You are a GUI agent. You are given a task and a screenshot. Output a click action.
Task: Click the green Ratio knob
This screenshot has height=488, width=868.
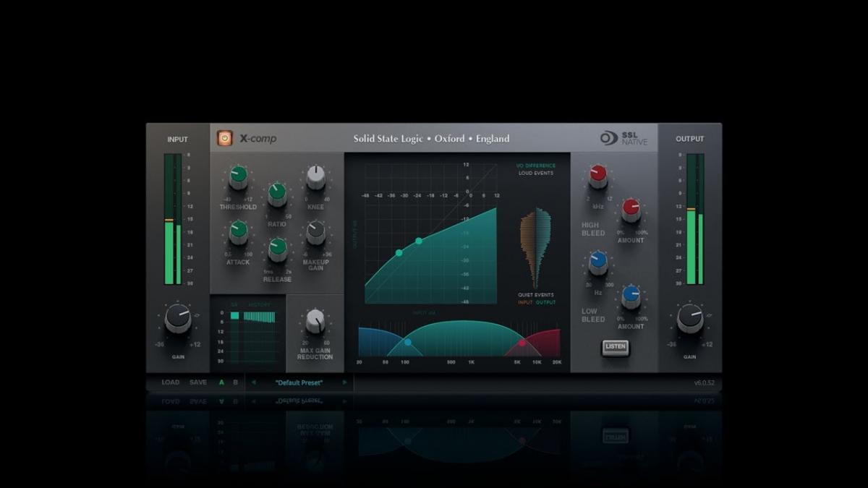(277, 194)
